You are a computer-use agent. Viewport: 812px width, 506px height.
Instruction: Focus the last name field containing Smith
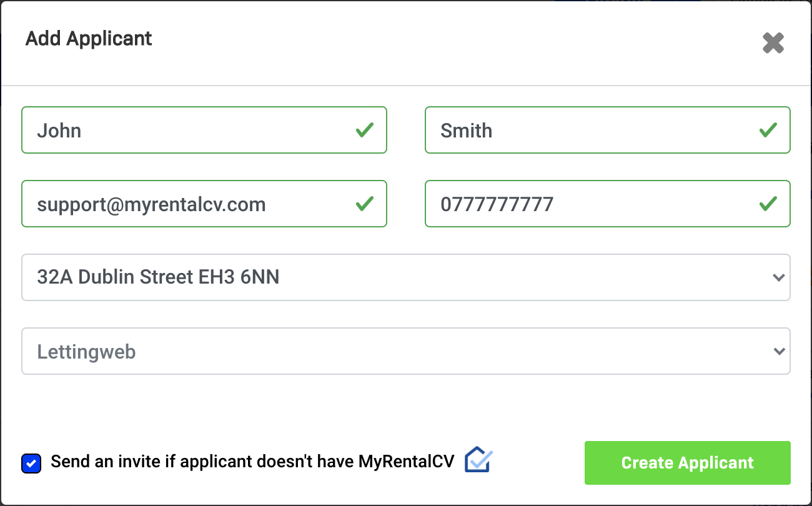(587, 130)
